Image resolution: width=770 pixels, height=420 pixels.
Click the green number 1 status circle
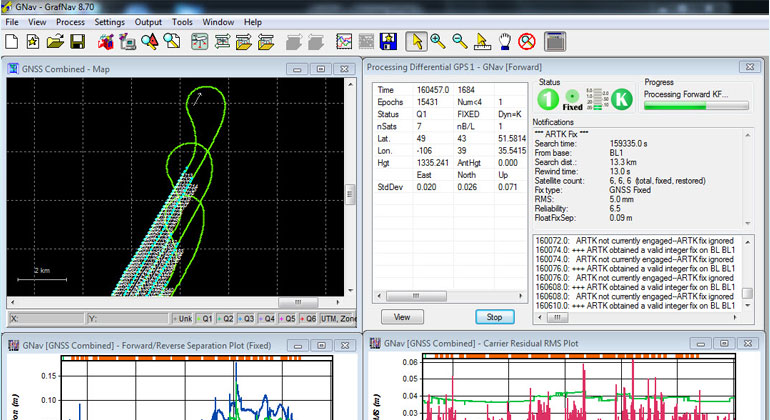coord(548,100)
